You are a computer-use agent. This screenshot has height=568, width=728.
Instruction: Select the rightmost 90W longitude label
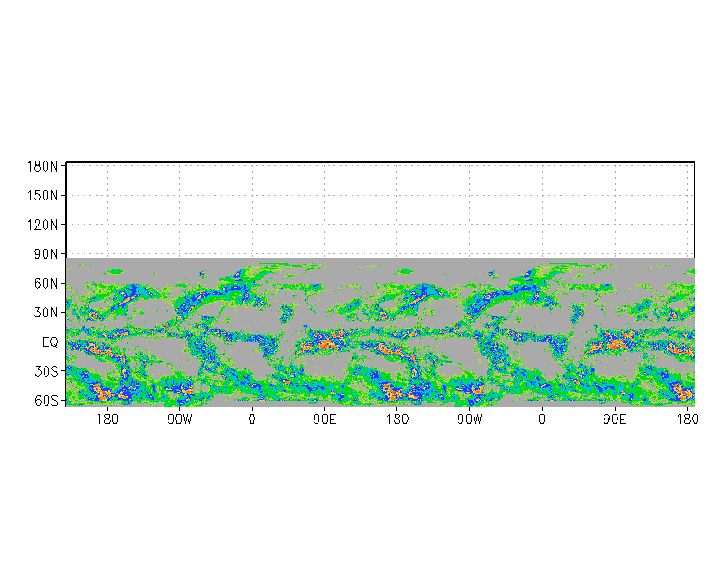click(x=470, y=420)
